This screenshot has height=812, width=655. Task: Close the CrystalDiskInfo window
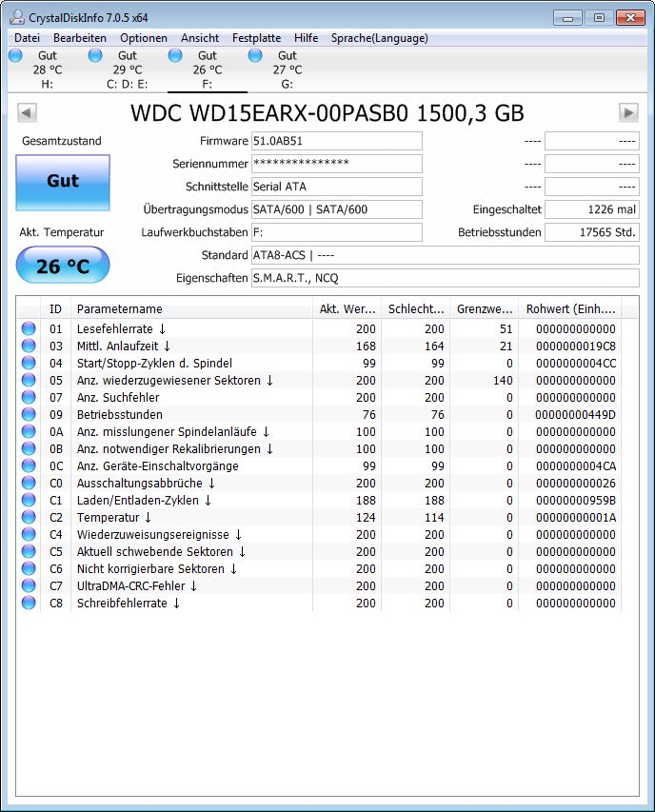pos(630,18)
